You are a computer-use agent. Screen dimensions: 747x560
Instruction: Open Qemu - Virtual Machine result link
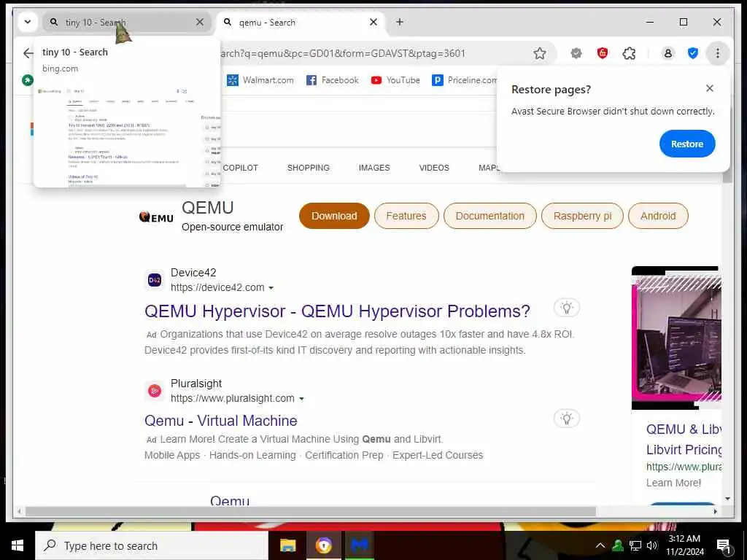click(220, 421)
